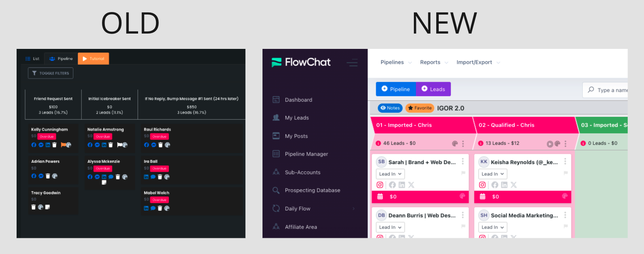Open Lead In dropdown on Keisha Reynolds' card
This screenshot has height=254, width=644.
[493, 174]
